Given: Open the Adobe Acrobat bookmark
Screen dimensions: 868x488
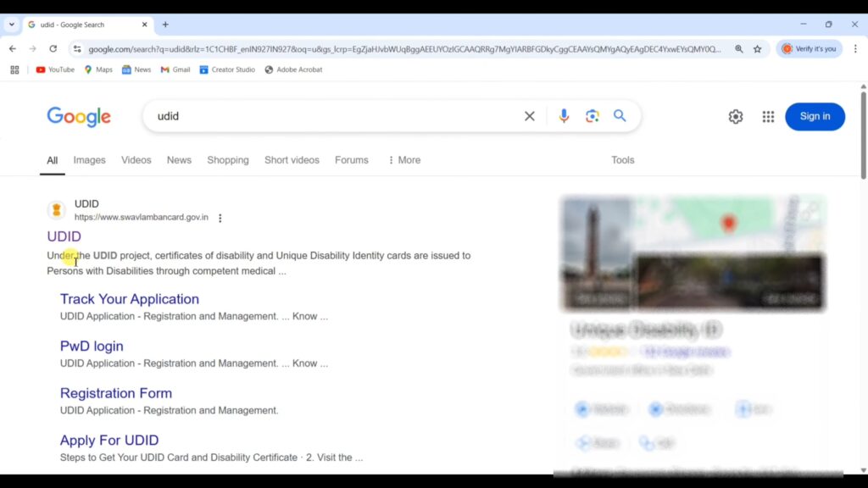Looking at the screenshot, I should point(293,69).
